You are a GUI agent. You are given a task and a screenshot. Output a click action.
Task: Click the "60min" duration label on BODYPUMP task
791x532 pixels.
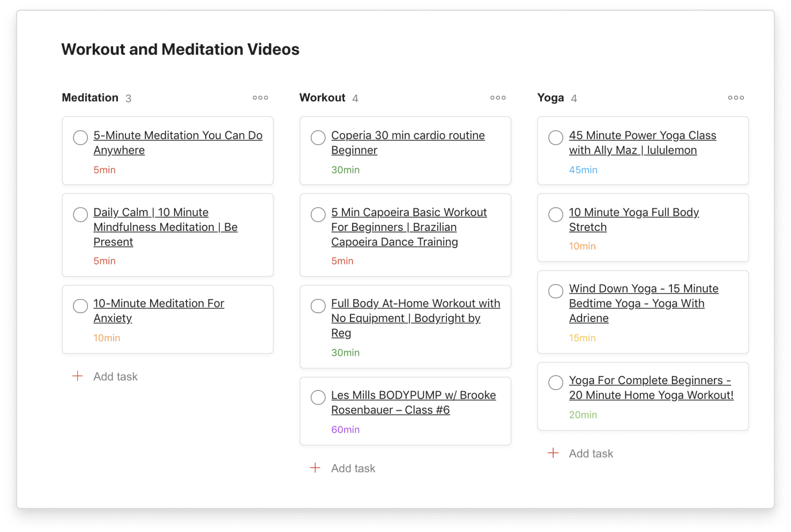(346, 429)
